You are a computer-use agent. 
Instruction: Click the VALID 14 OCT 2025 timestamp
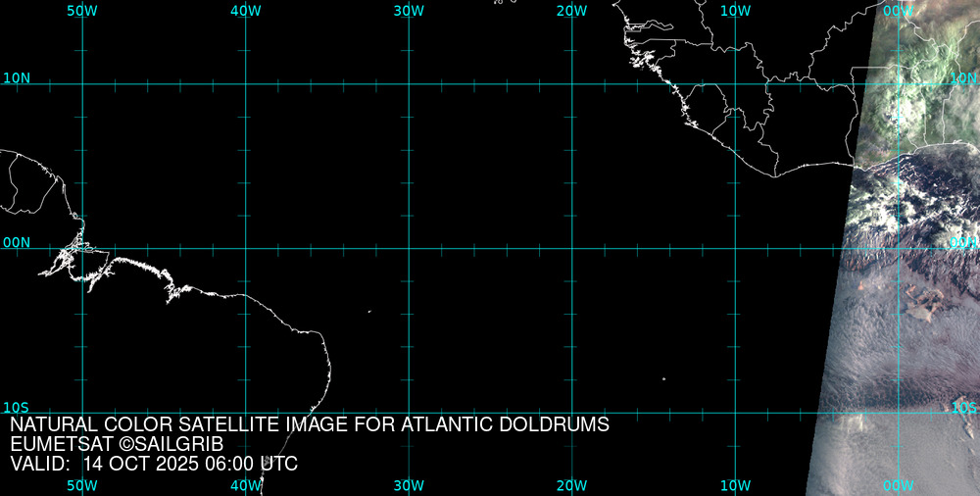(154, 464)
